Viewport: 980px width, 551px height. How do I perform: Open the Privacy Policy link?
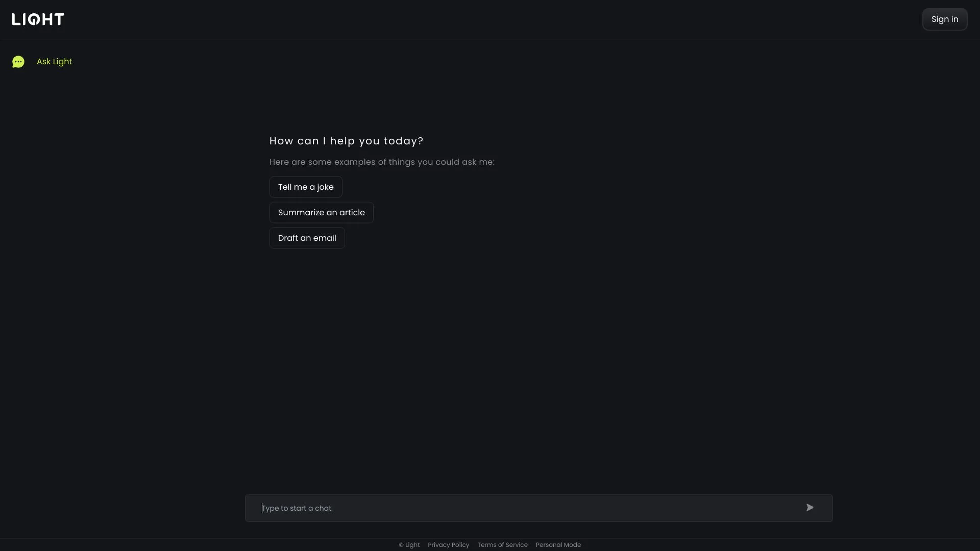(448, 544)
